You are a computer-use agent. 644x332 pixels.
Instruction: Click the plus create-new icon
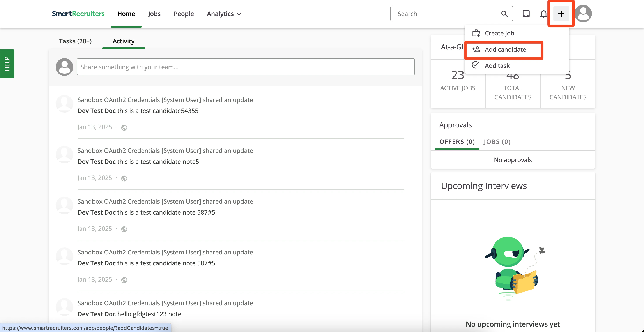click(561, 14)
